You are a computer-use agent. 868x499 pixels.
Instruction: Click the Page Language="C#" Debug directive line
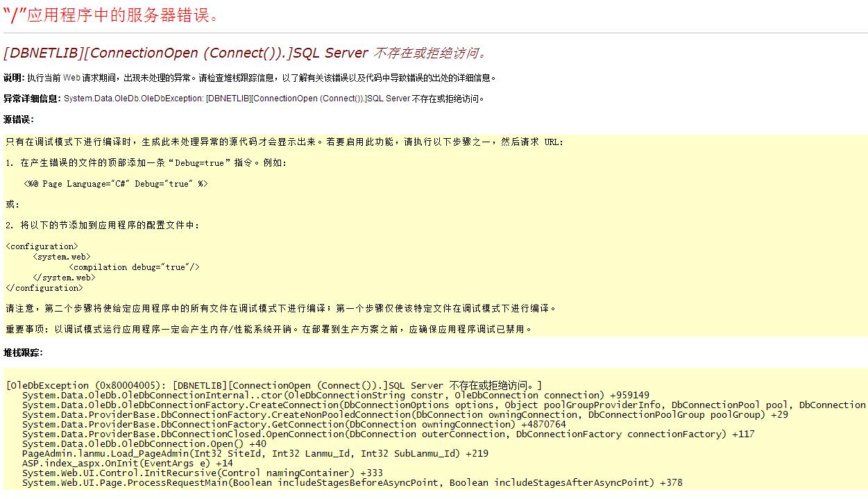pyautogui.click(x=116, y=183)
